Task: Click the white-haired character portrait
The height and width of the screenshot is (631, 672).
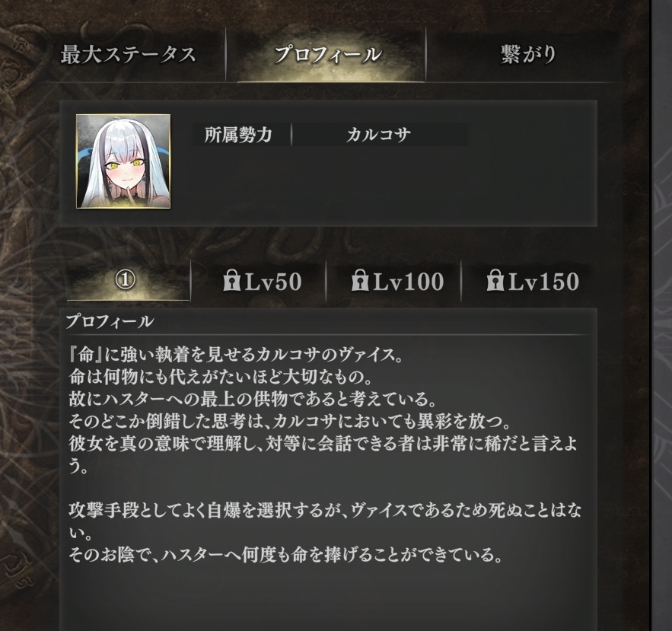Action: click(x=123, y=161)
